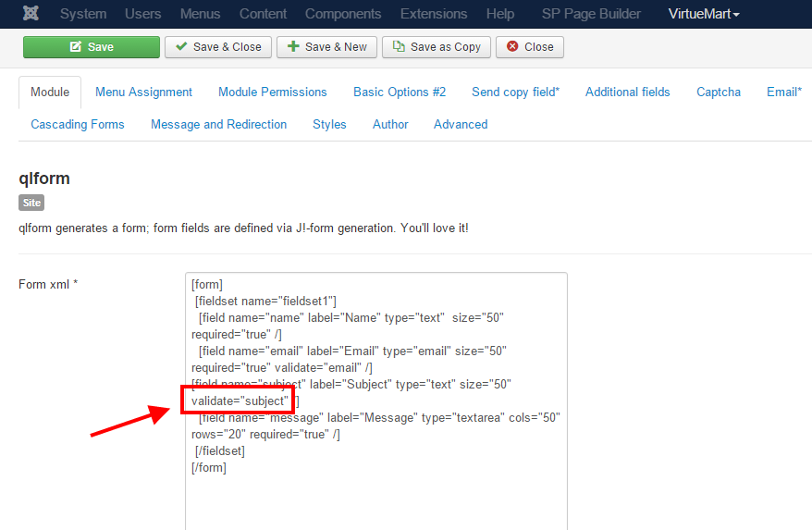Select the Captcha tab
The image size is (812, 530).
[718, 92]
